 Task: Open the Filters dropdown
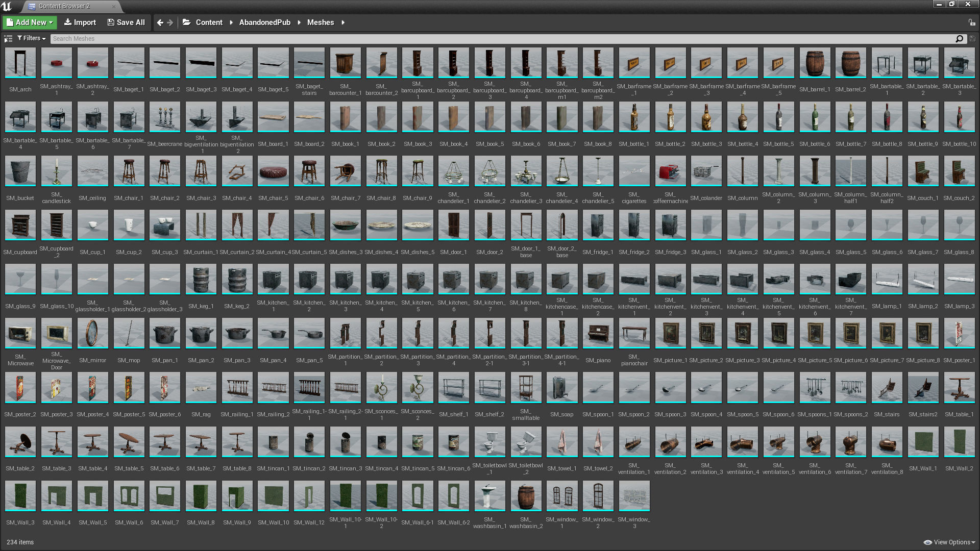32,38
